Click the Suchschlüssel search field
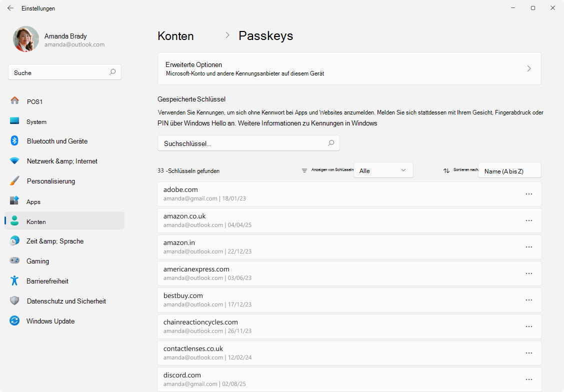Image resolution: width=564 pixels, height=392 pixels. 248,143
